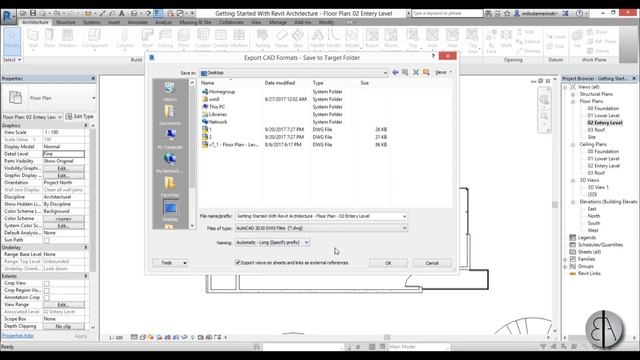Image resolution: width=640 pixels, height=360 pixels.
Task: Click Edit button for Visibility/Graphics
Action: pos(63,168)
